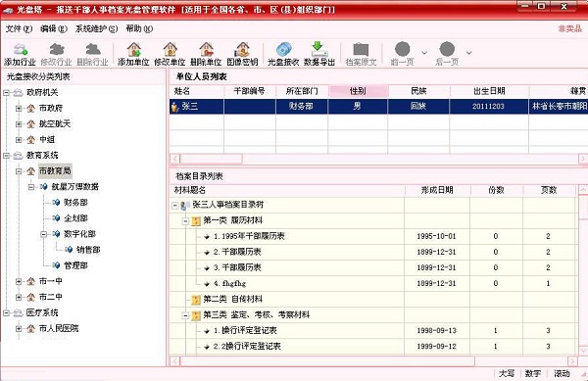The image size is (588, 381).
Task: Click the personnel list horizontal scrollbar thumb
Action: tap(211, 159)
